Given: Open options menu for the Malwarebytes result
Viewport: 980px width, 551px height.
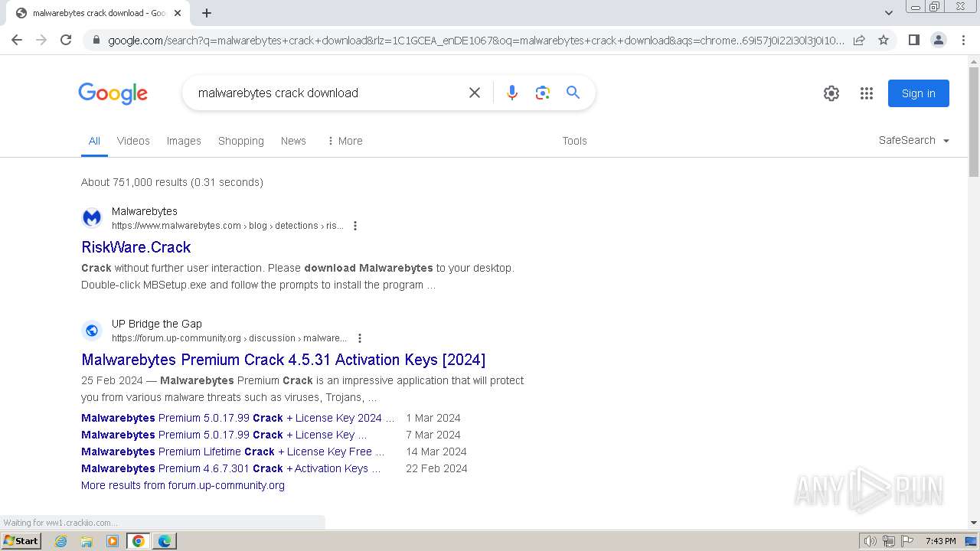Looking at the screenshot, I should click(x=355, y=226).
